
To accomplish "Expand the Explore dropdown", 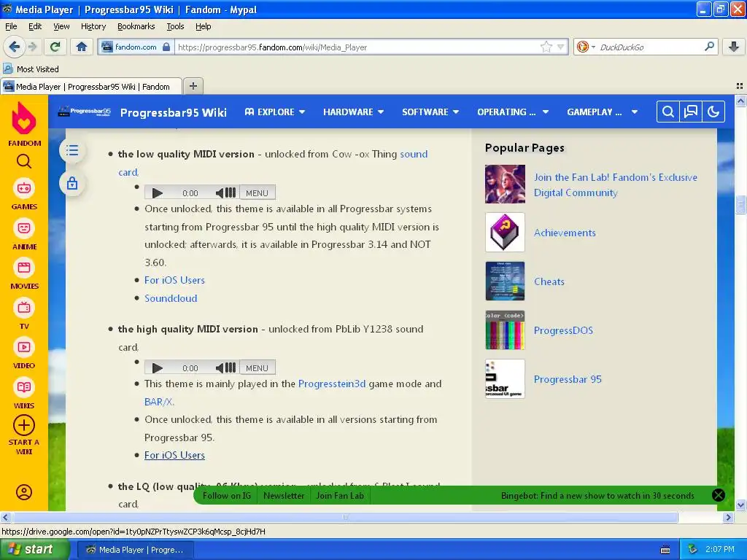I will (274, 112).
